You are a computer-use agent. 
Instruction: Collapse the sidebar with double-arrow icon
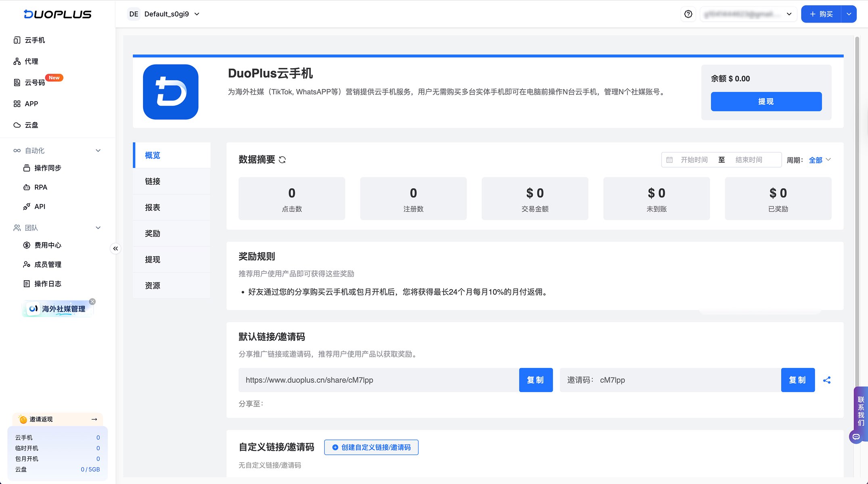pyautogui.click(x=115, y=248)
